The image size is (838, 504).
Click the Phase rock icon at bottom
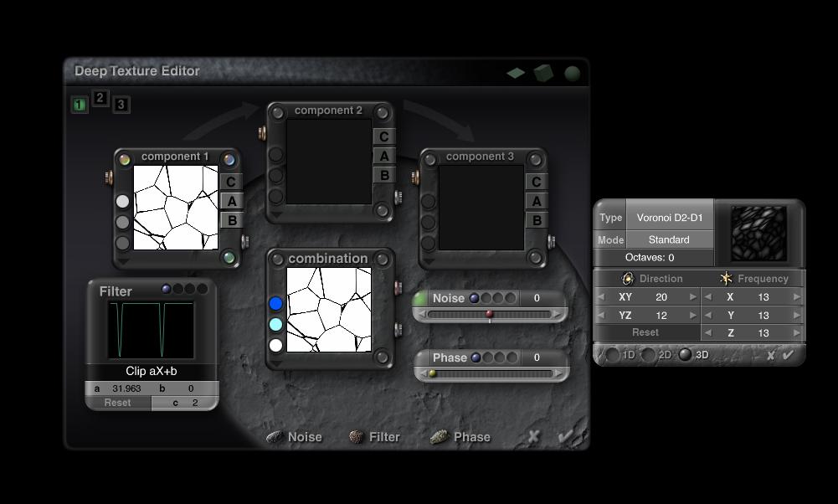click(439, 437)
